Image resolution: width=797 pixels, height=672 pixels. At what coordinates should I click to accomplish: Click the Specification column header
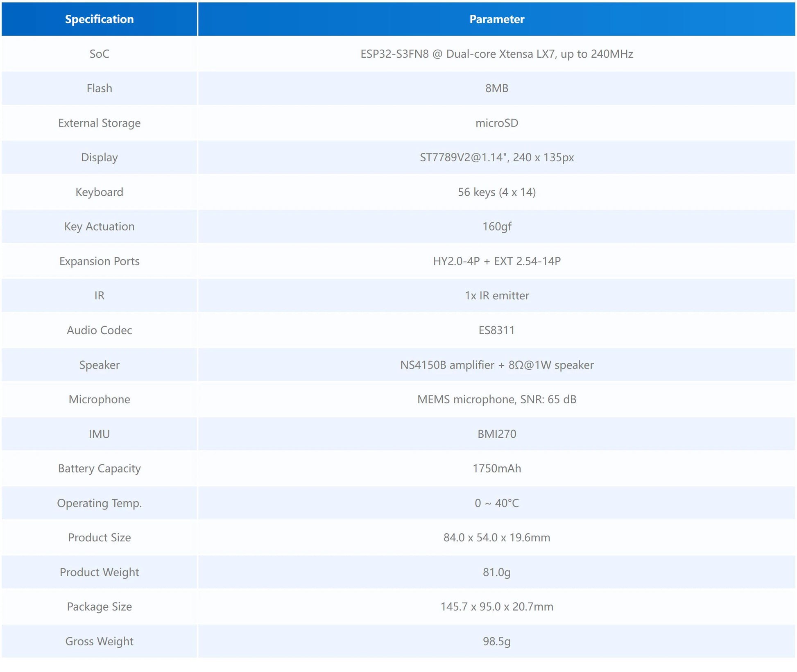pos(99,19)
